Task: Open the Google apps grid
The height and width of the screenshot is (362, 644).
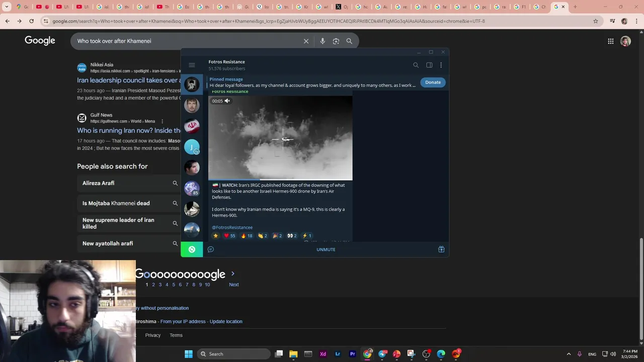Action: (x=610, y=41)
